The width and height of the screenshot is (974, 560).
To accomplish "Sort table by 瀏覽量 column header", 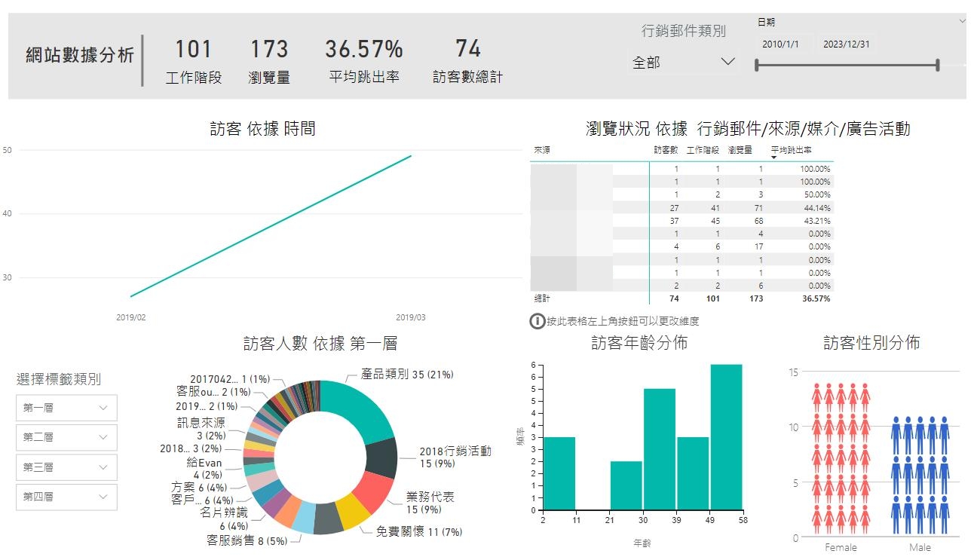I will [740, 150].
